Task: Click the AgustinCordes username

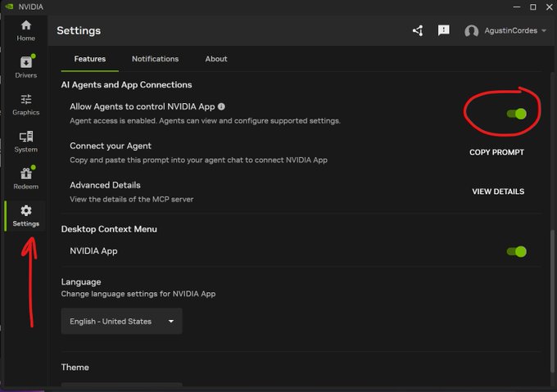Action: coord(510,31)
